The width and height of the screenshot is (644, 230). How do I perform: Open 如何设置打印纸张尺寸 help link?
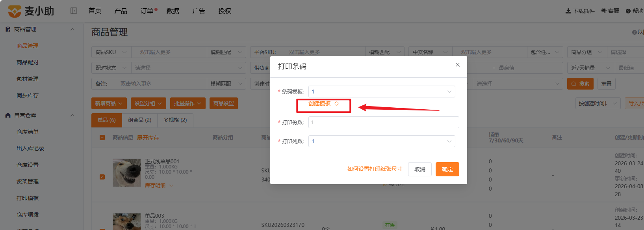375,169
